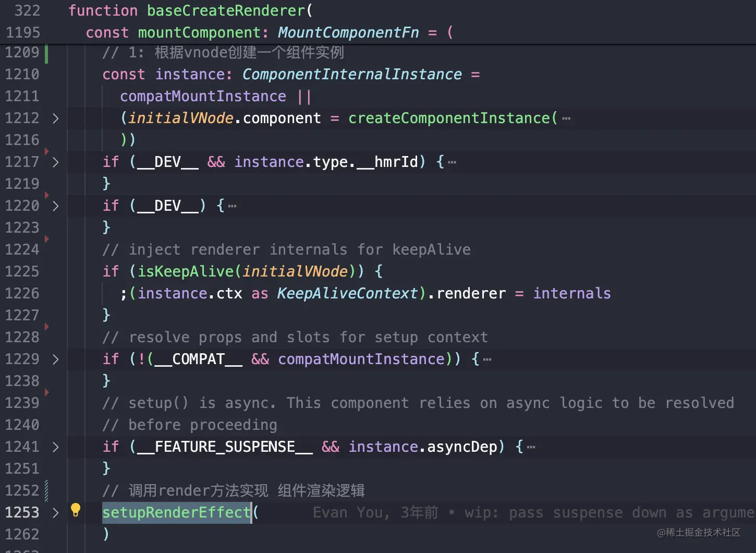Click the folded ellipsis after createComponentInstance(
The height and width of the screenshot is (553, 756).
pyautogui.click(x=566, y=118)
